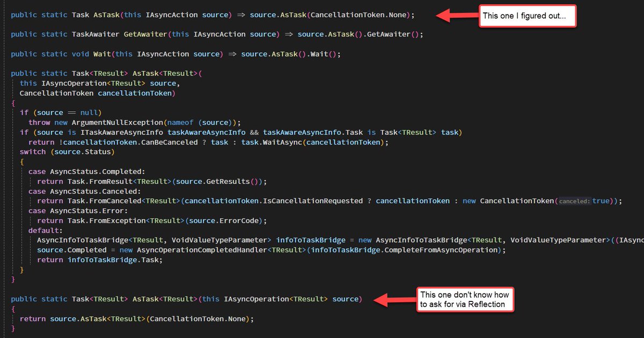
Task: Click the AsyncOperationCompletedHandler<TResult> constructor
Action: pyautogui.click(x=222, y=250)
